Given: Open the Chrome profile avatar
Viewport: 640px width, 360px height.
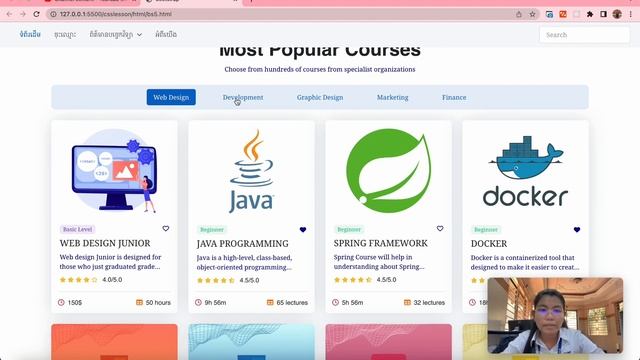Looking at the screenshot, I should click(x=617, y=14).
